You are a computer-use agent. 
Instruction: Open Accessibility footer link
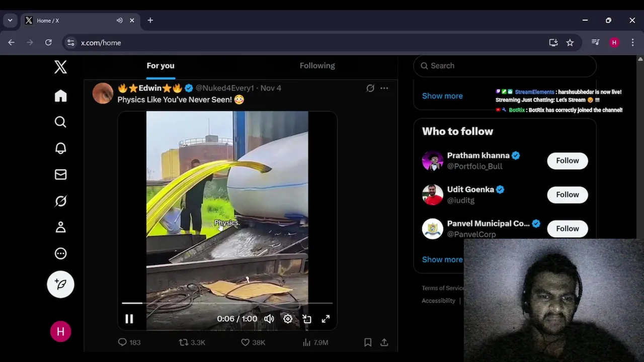point(438,301)
